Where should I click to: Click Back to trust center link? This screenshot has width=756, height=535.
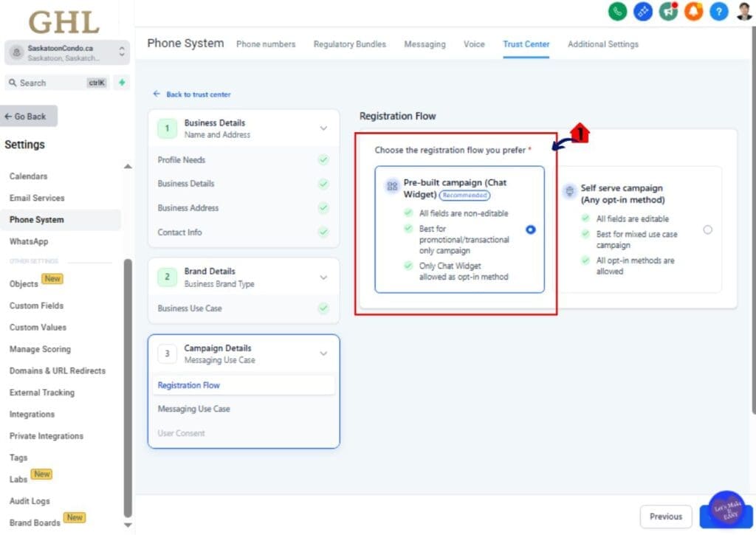coord(193,94)
